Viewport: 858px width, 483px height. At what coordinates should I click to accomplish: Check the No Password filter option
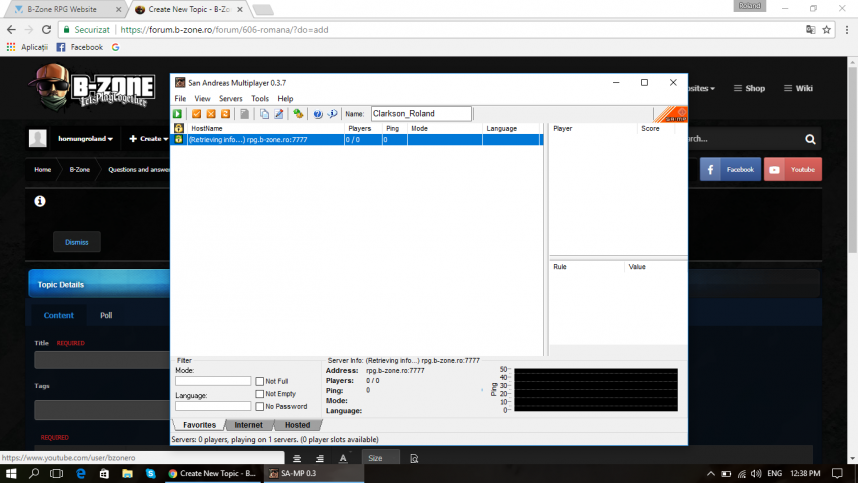(259, 406)
